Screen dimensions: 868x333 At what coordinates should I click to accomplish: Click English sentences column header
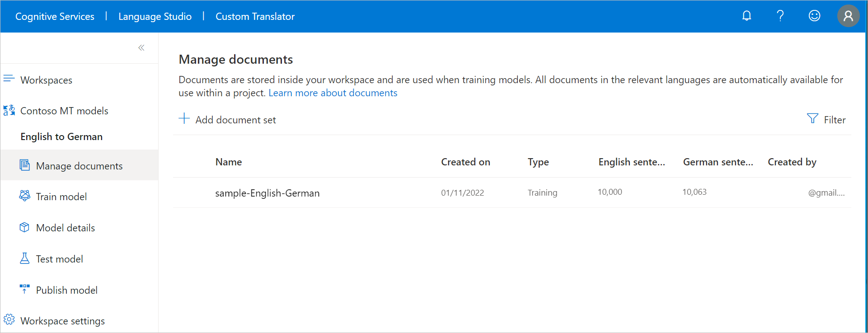click(632, 162)
